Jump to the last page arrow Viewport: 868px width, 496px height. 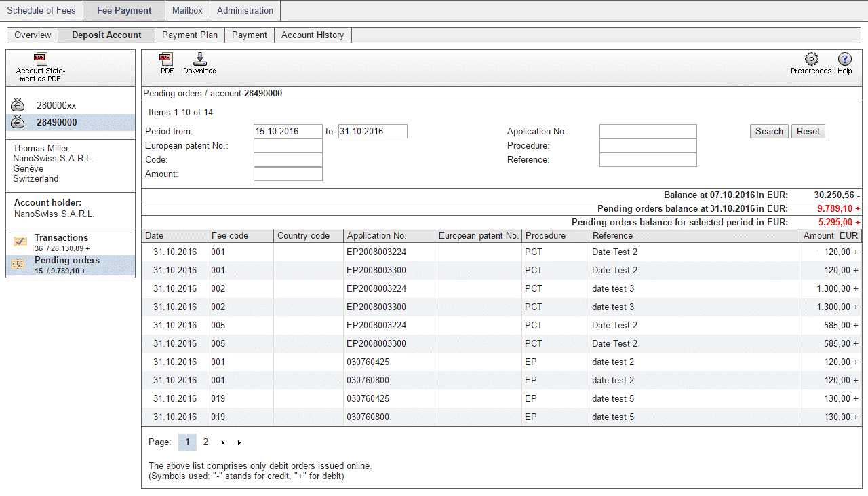[239, 442]
